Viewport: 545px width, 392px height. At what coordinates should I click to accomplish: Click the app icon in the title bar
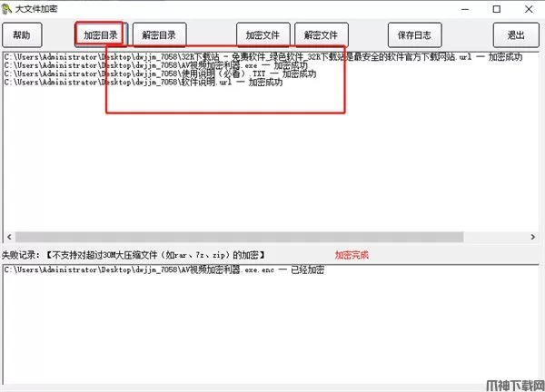6,9
